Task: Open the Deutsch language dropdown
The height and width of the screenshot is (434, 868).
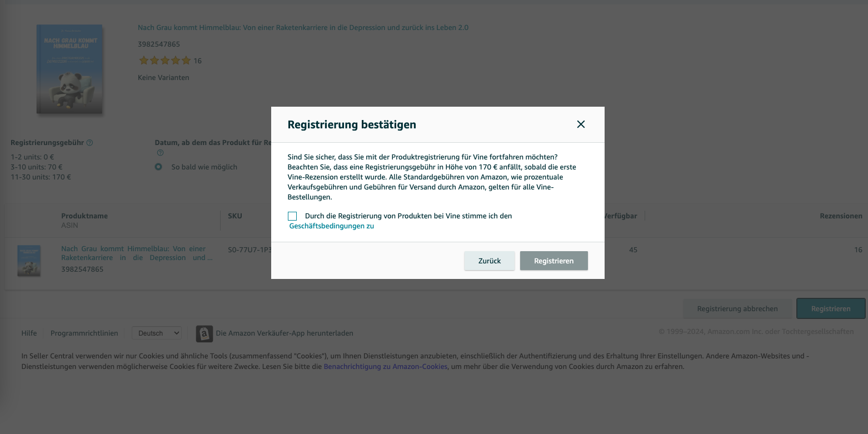Action: [x=157, y=333]
